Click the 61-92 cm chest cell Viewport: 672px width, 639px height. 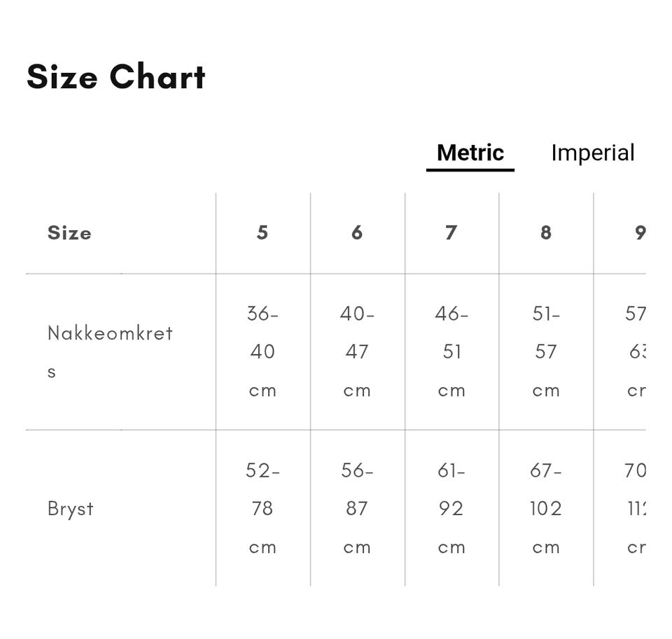point(451,509)
